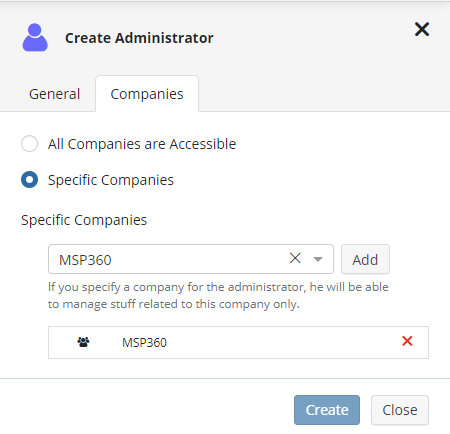Open the MSP360 company combo box
This screenshot has width=450, height=434.
coord(191,259)
